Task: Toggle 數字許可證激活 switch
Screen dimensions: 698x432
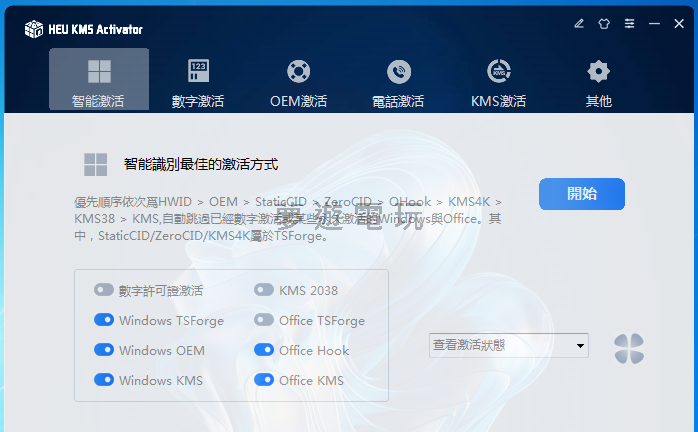Action: [104, 290]
